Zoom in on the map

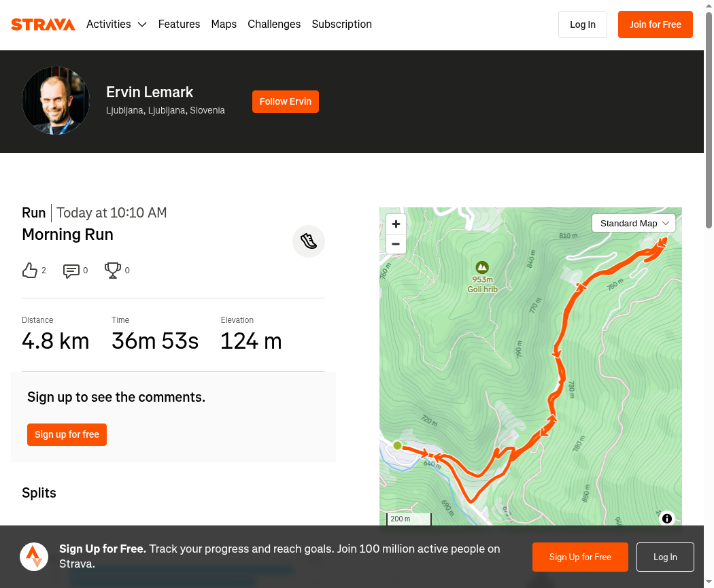396,224
